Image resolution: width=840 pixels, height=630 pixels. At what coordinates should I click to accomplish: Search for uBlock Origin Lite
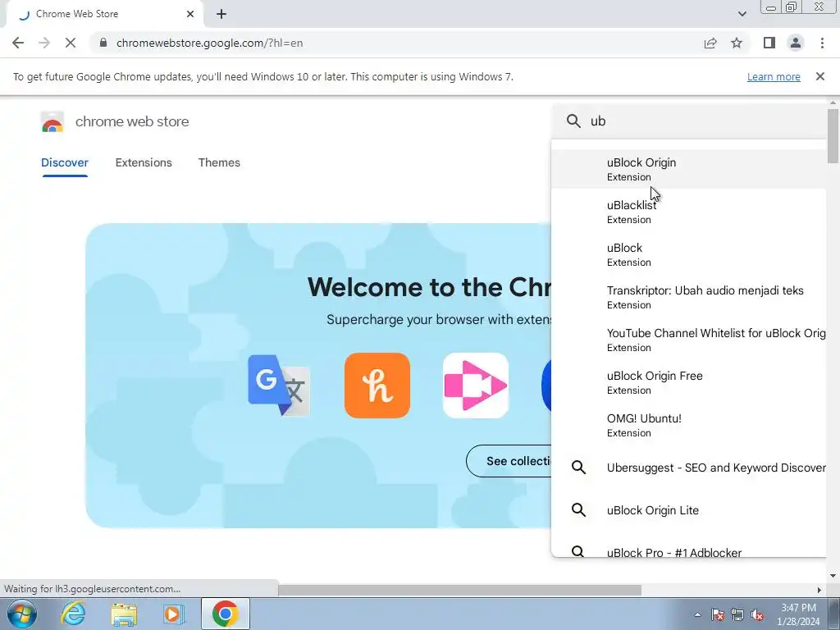(x=689, y=510)
